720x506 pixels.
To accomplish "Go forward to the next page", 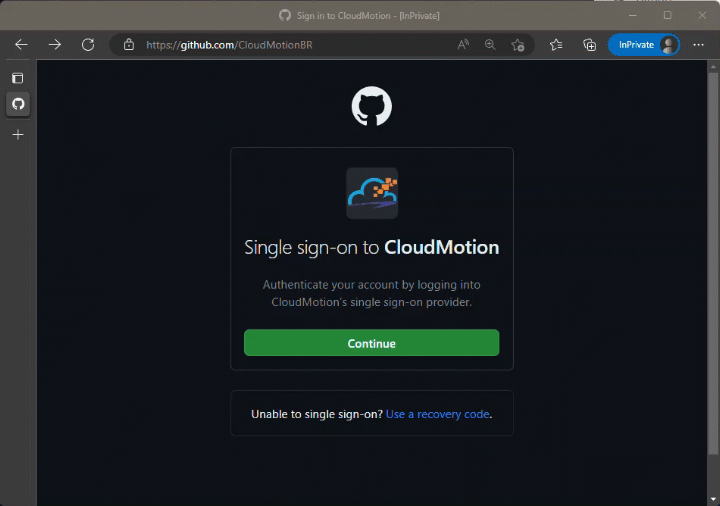I will pos(55,45).
